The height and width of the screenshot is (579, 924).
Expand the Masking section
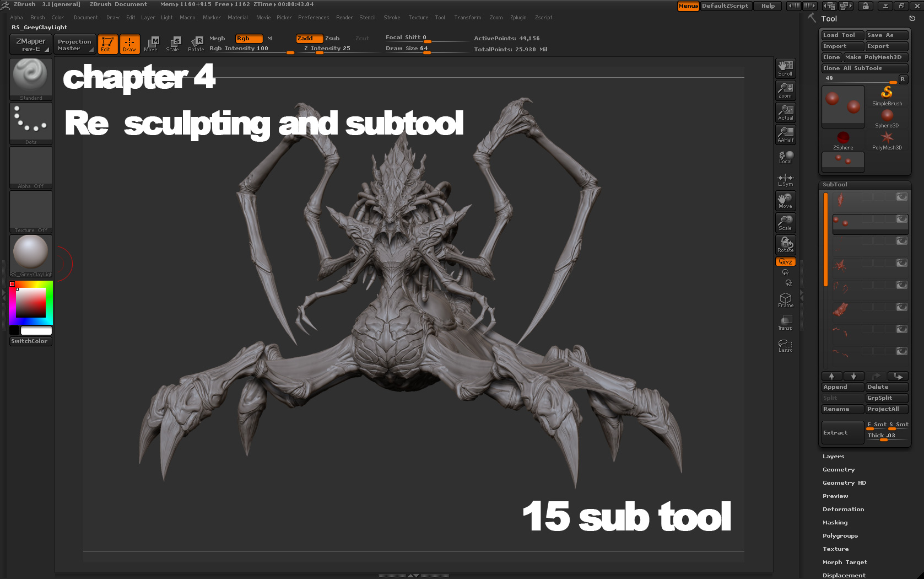tap(835, 523)
